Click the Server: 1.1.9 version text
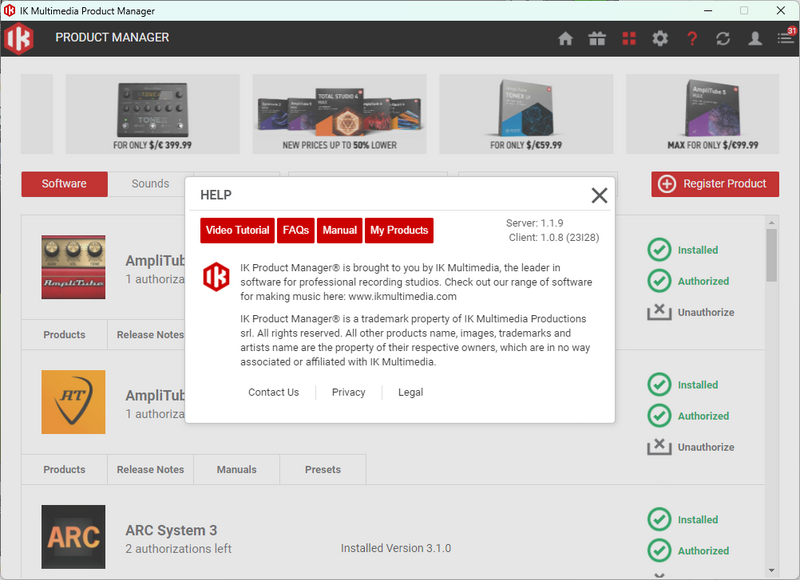800x580 pixels. [535, 223]
